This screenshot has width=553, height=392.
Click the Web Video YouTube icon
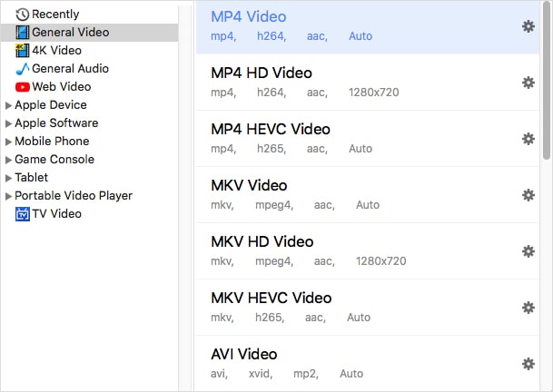[x=23, y=87]
